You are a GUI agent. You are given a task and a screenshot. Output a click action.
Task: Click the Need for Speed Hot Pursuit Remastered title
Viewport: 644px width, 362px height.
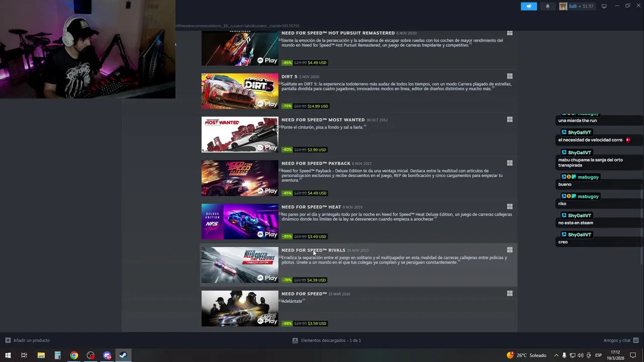[x=338, y=33]
